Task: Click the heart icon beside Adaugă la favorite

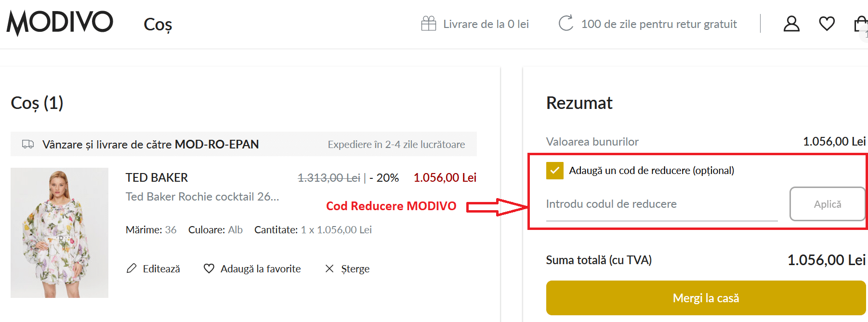Action: (x=209, y=268)
